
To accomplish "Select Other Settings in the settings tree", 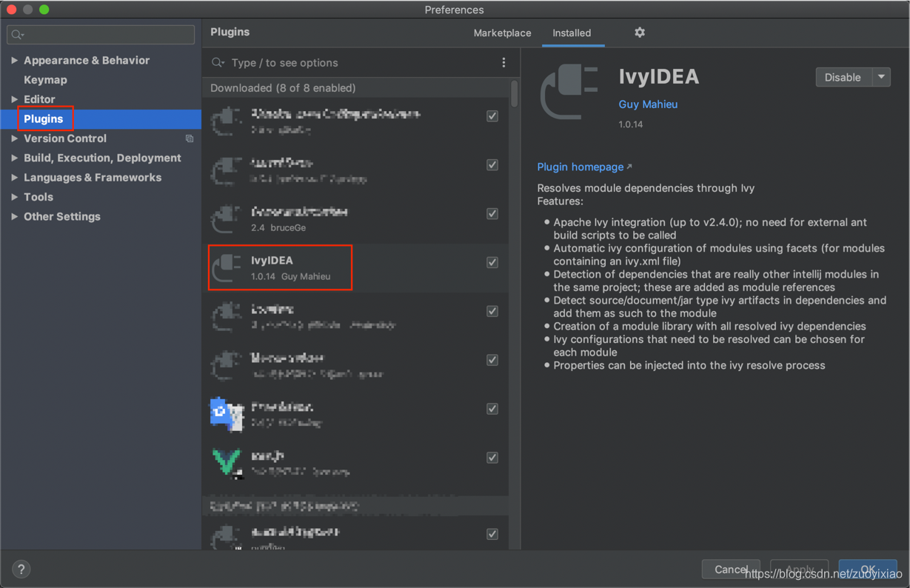I will point(62,216).
